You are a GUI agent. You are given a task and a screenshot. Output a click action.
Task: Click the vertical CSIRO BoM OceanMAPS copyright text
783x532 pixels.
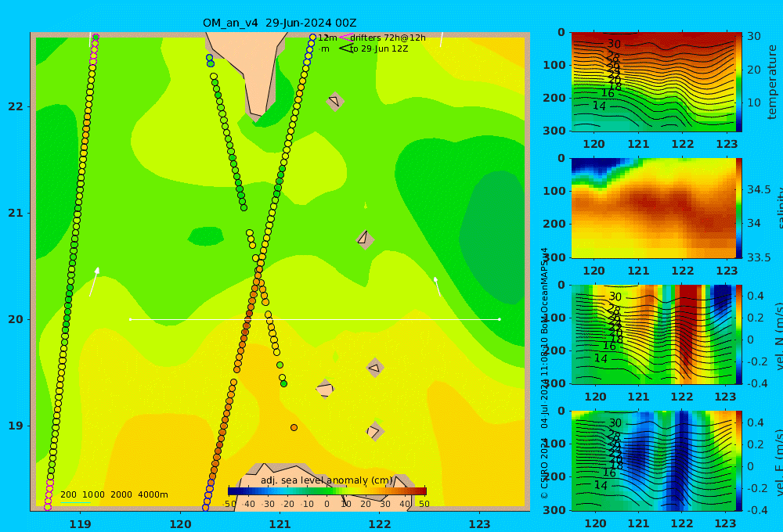click(545, 373)
